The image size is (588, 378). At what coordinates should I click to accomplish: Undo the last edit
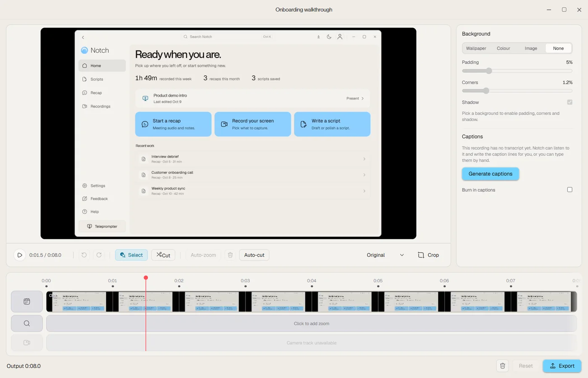pyautogui.click(x=84, y=255)
